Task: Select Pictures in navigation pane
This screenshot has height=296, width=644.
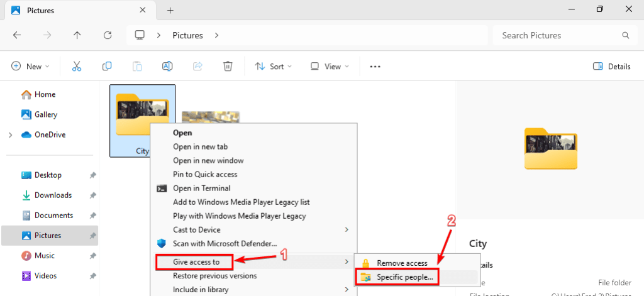Action: click(x=50, y=236)
